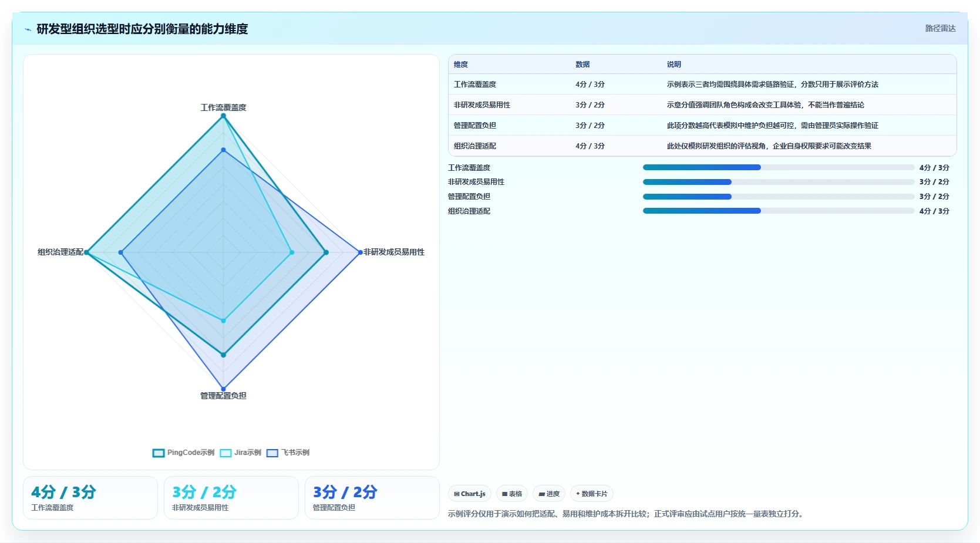Click the 管理配置负担 progress bar

click(779, 197)
